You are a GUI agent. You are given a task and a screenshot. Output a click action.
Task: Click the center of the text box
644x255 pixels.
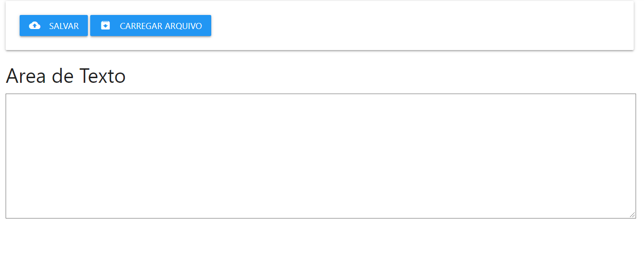point(321,156)
